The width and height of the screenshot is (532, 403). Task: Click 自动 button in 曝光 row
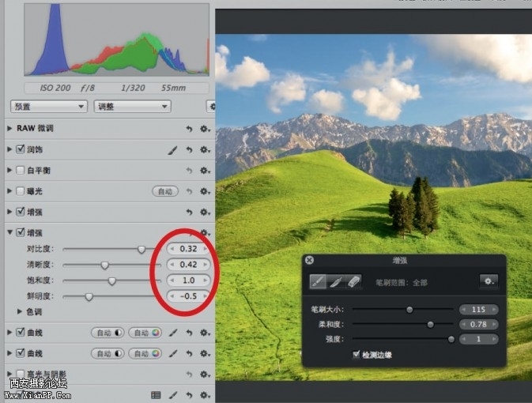pyautogui.click(x=164, y=191)
